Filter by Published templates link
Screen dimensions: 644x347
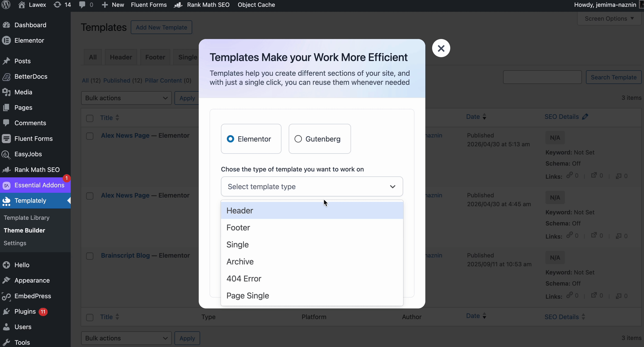tap(117, 81)
